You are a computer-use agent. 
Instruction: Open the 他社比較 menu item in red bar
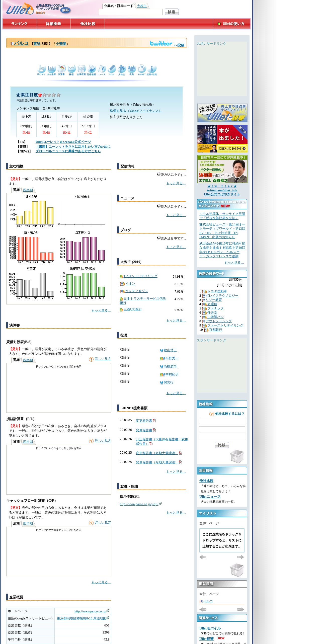pyautogui.click(x=88, y=24)
